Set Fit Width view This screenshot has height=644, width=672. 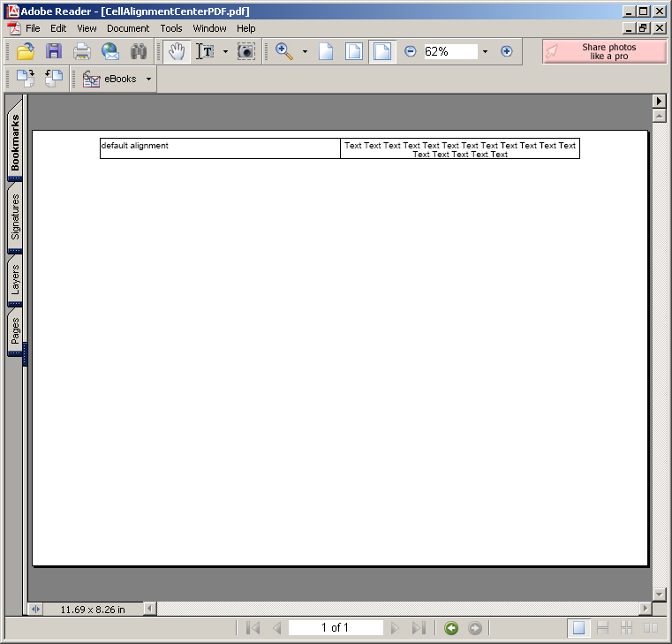[x=382, y=51]
